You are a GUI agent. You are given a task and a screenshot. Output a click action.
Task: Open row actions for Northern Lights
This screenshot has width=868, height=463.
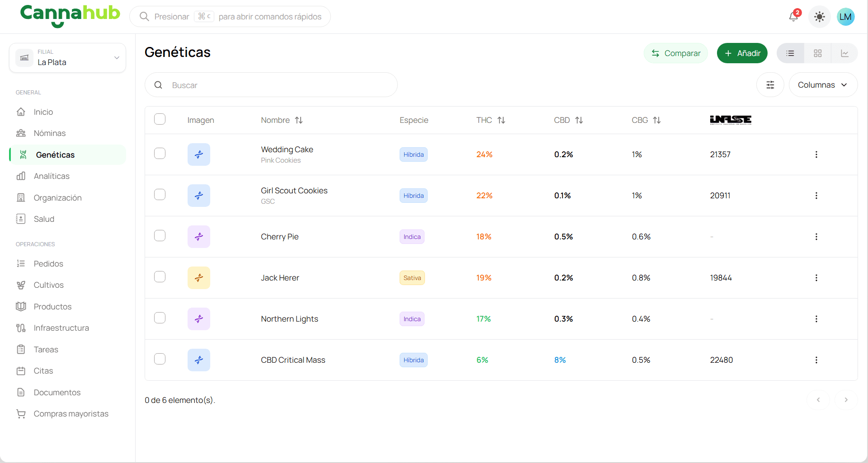click(816, 319)
